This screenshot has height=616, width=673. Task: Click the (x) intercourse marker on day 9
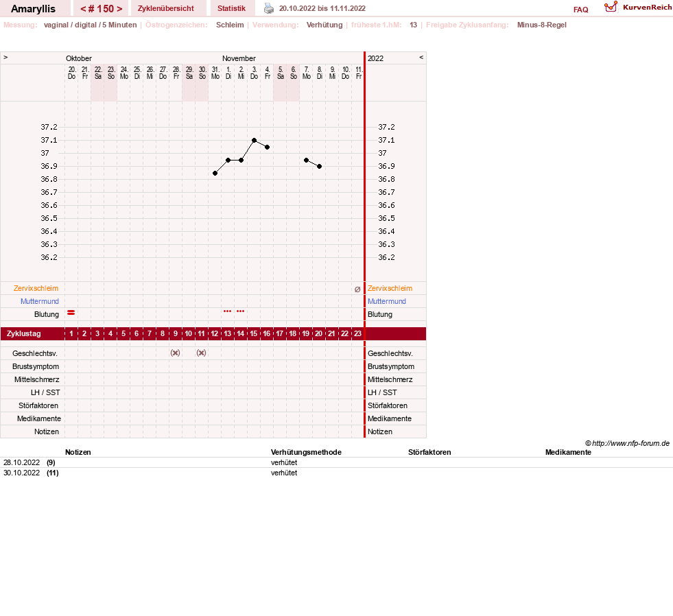pyautogui.click(x=175, y=353)
